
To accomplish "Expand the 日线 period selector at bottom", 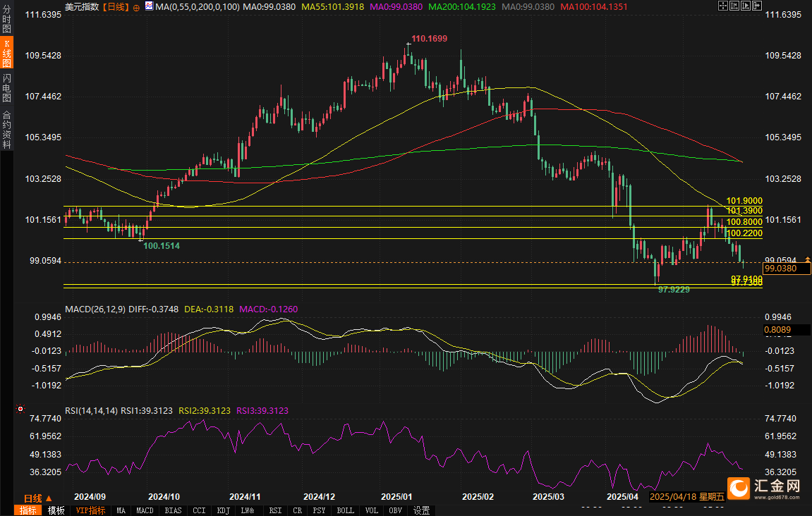I will [38, 498].
